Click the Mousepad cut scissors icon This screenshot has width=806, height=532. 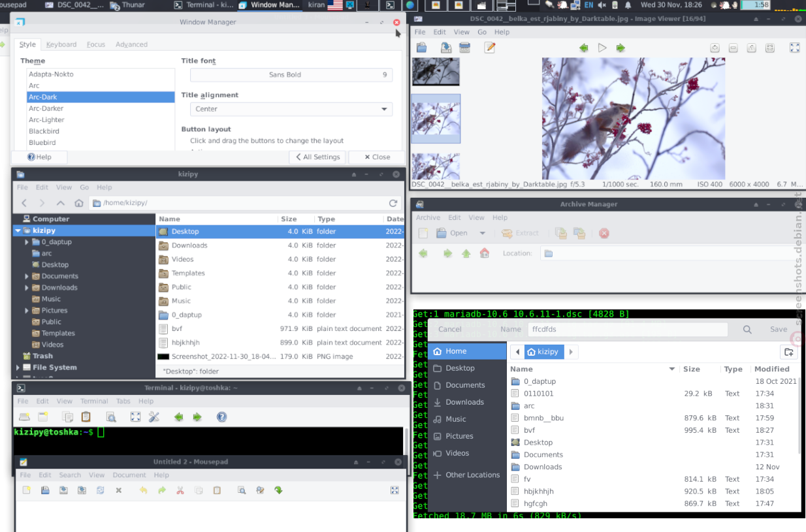pyautogui.click(x=180, y=490)
